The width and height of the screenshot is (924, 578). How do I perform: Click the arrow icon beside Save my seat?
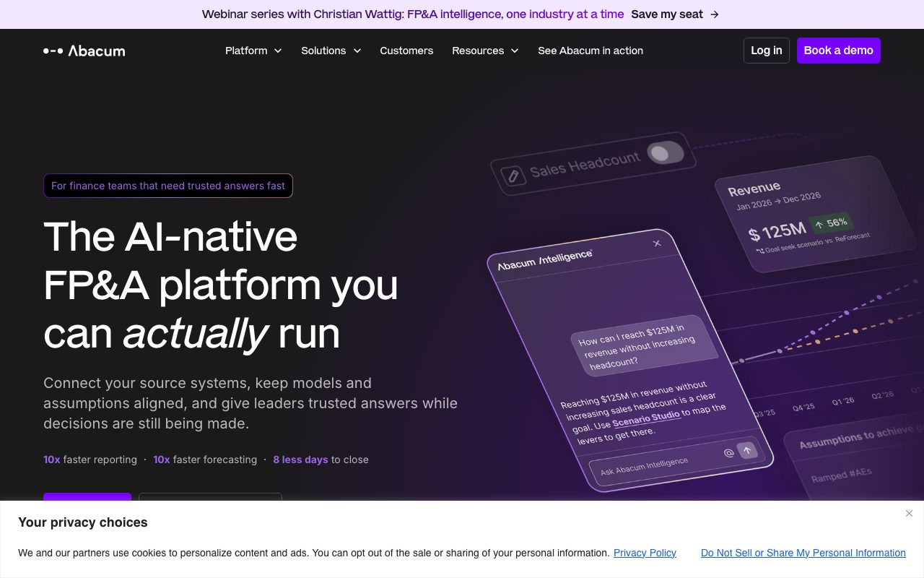(x=715, y=14)
